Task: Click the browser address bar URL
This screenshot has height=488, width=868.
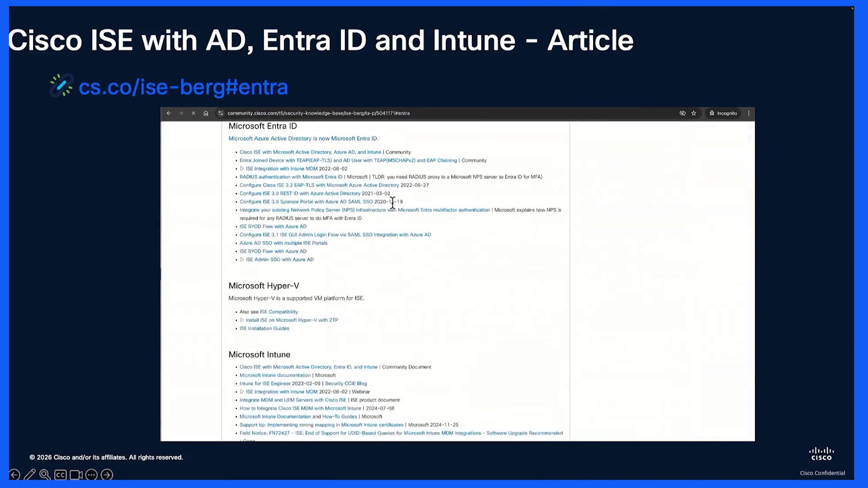Action: click(x=318, y=113)
